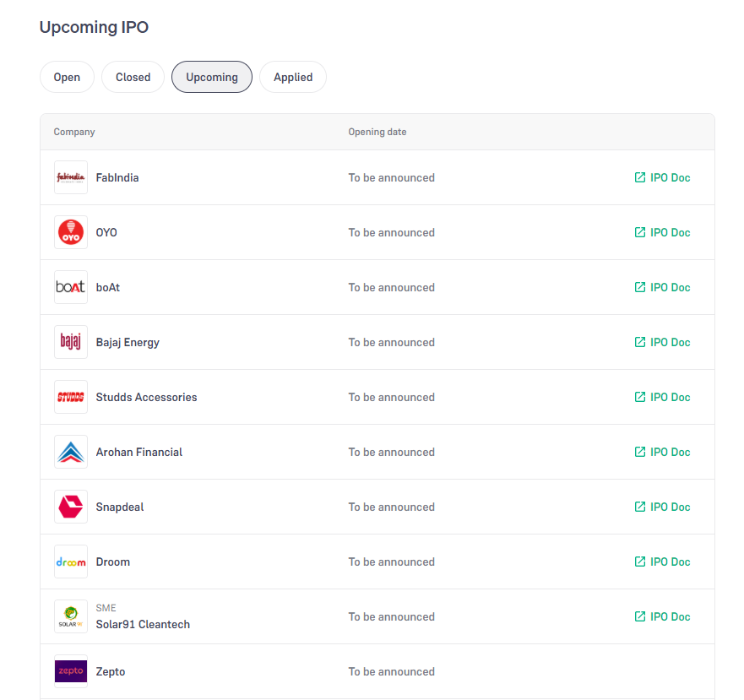
Task: Open the IPO Doc for FabIndia
Action: pyautogui.click(x=662, y=177)
